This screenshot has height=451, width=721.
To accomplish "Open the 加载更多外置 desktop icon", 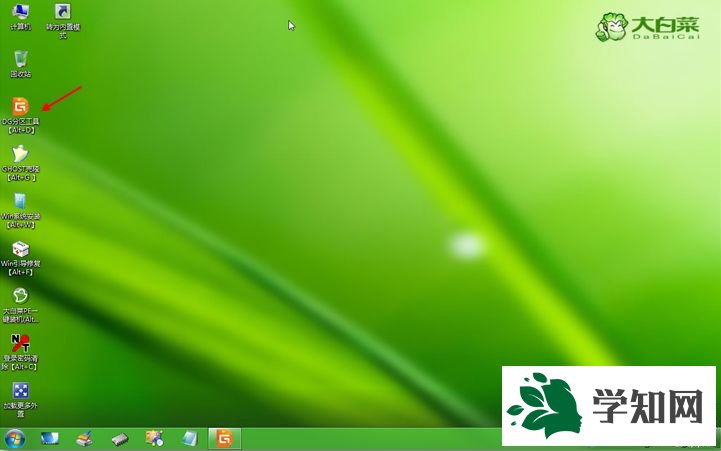I will click(20, 400).
